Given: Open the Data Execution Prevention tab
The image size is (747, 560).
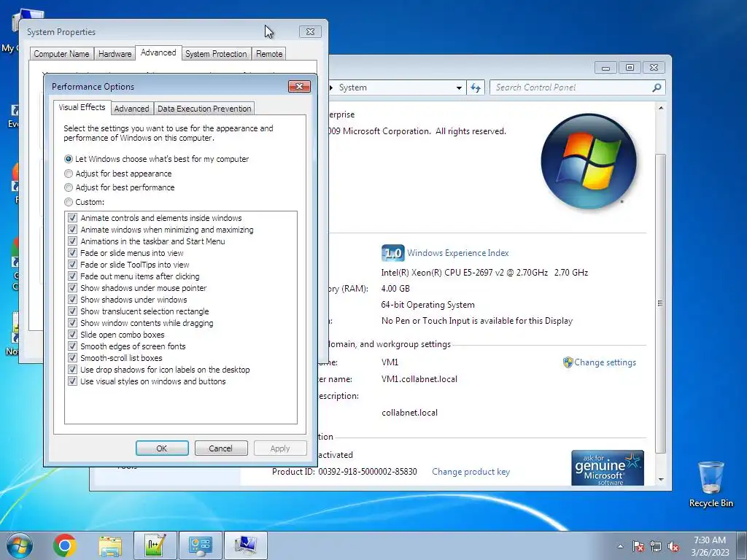Looking at the screenshot, I should point(204,109).
